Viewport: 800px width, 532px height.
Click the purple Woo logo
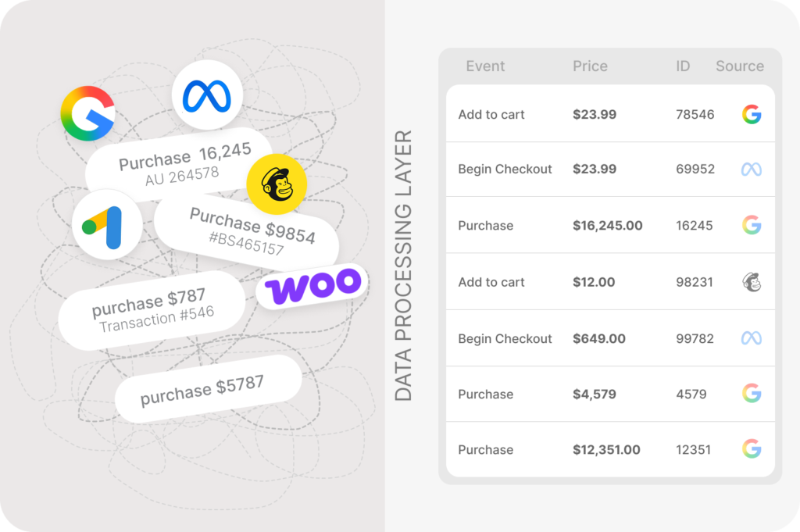click(312, 286)
